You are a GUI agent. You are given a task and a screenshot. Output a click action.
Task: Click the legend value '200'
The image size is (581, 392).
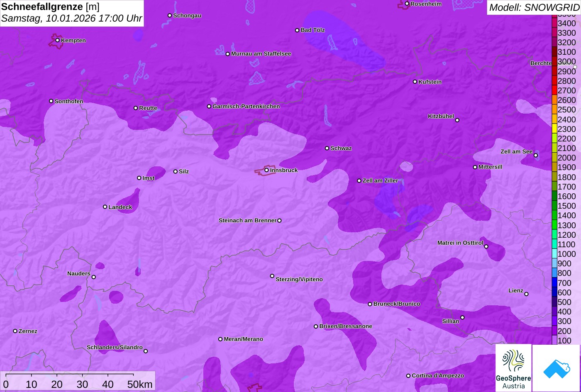click(564, 331)
